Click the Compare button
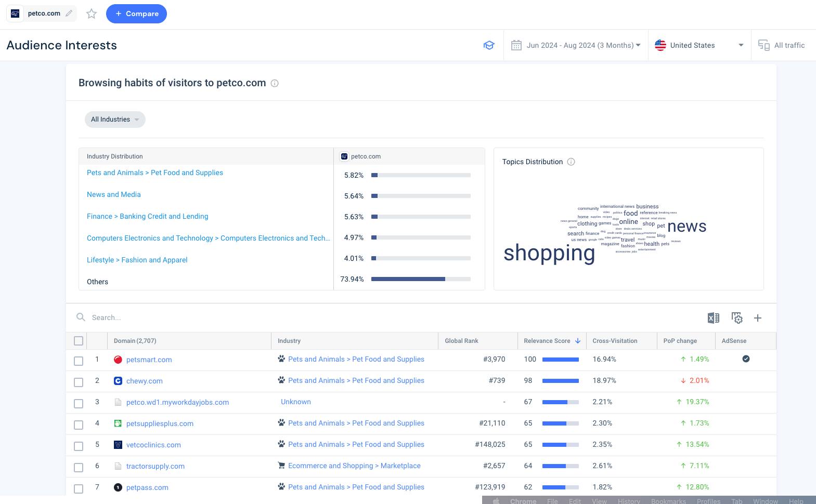 point(136,14)
